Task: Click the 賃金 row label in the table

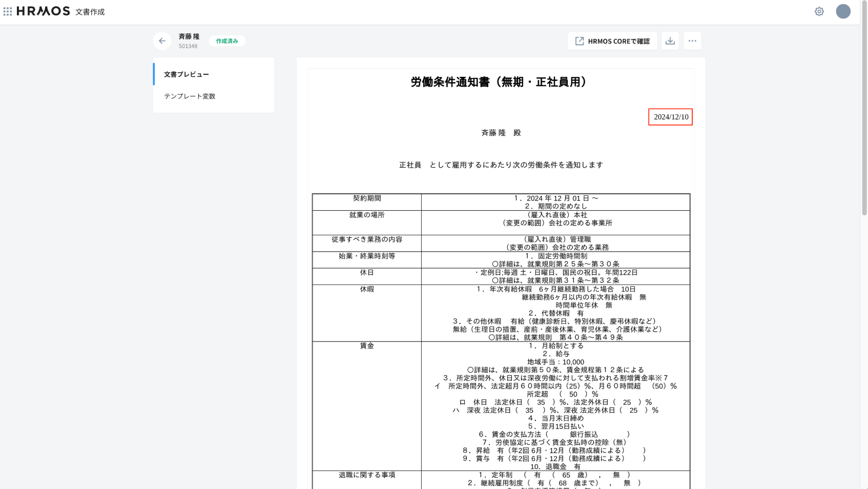Action: [367, 346]
